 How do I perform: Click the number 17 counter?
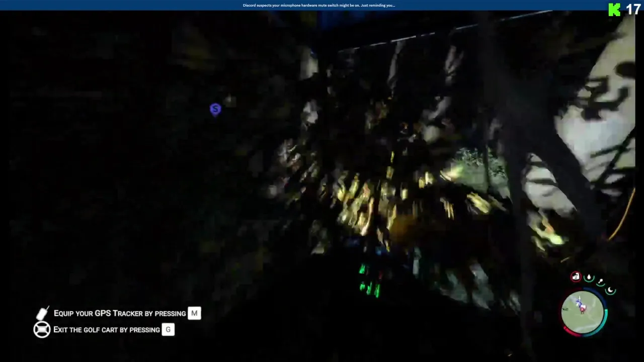coord(633,9)
